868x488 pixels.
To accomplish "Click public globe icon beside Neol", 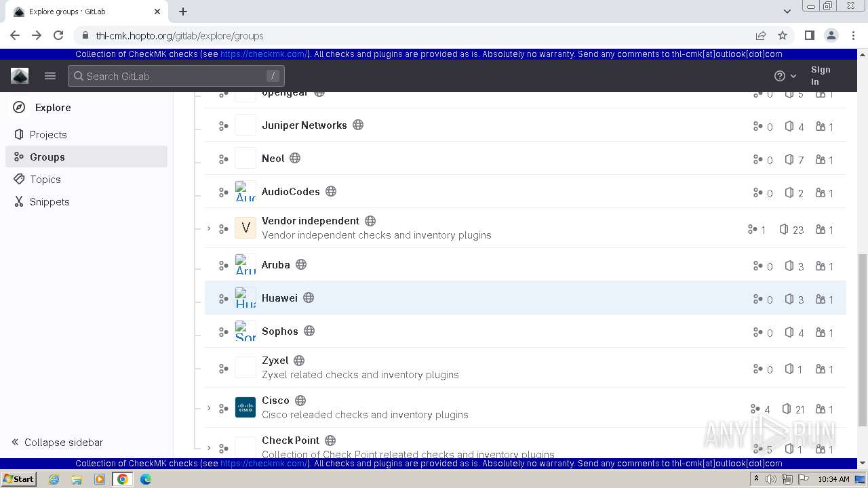I will [295, 158].
